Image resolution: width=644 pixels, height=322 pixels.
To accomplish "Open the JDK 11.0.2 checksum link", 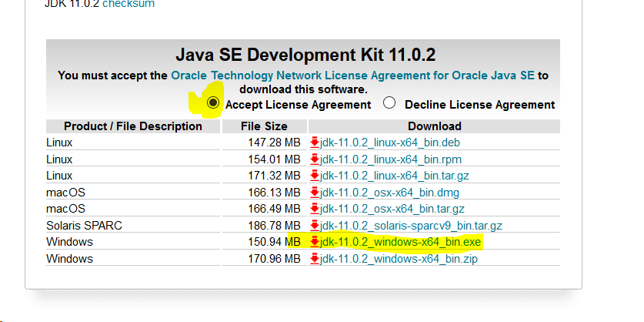I will click(x=128, y=4).
